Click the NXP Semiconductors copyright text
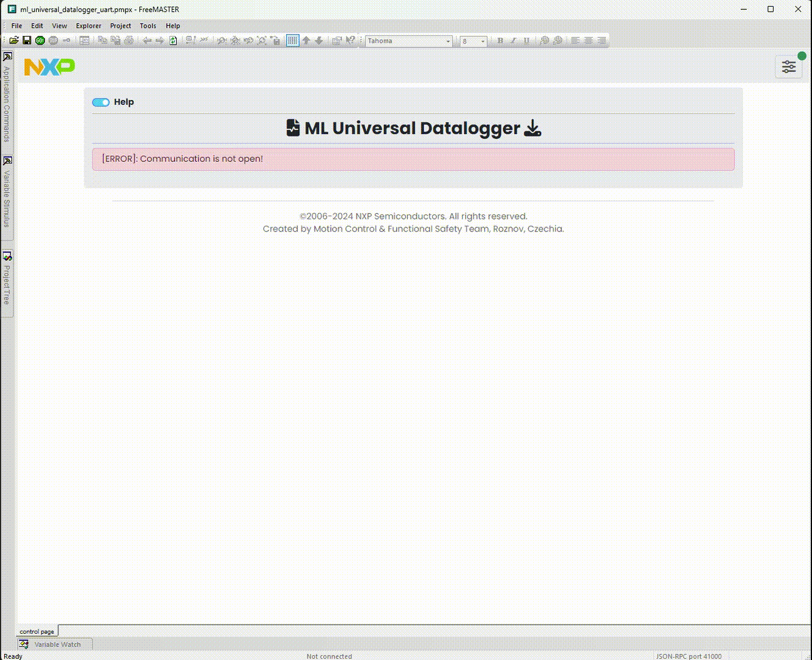Image resolution: width=812 pixels, height=660 pixels. [413, 216]
